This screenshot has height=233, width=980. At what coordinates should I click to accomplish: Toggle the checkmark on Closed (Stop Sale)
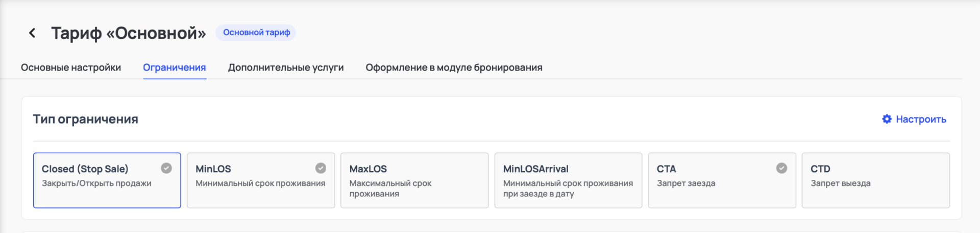tap(166, 168)
